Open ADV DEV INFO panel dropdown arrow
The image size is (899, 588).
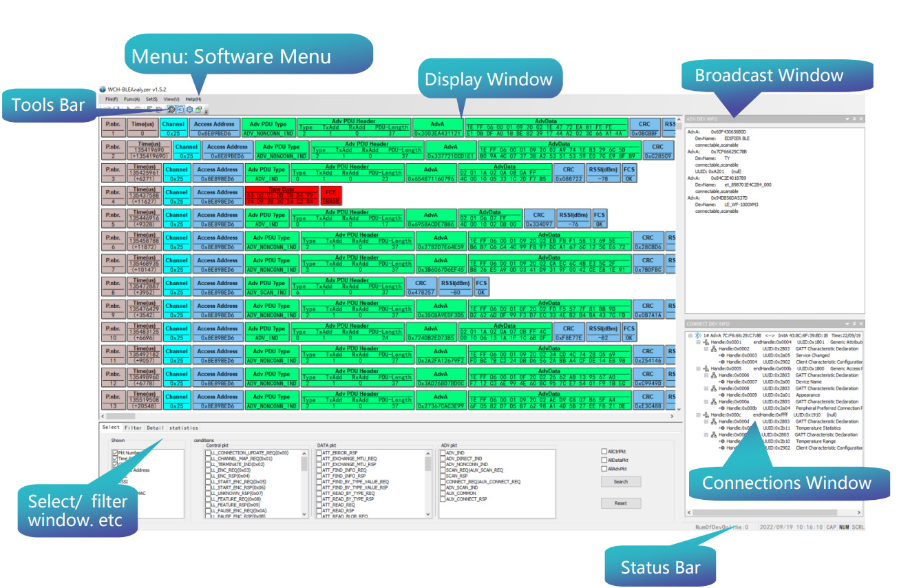[846, 119]
